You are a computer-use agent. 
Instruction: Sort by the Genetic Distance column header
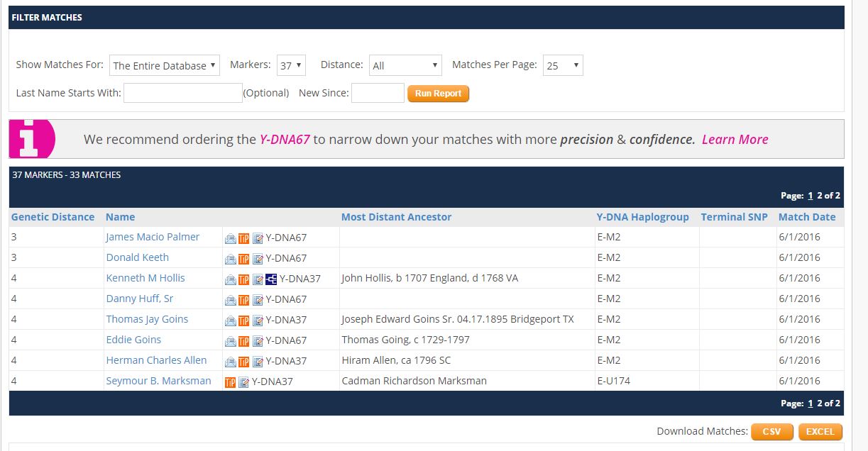pyautogui.click(x=53, y=217)
